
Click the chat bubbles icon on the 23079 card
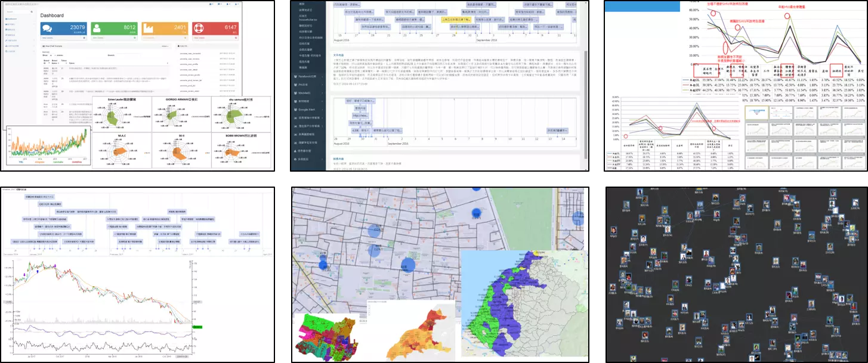click(x=47, y=29)
